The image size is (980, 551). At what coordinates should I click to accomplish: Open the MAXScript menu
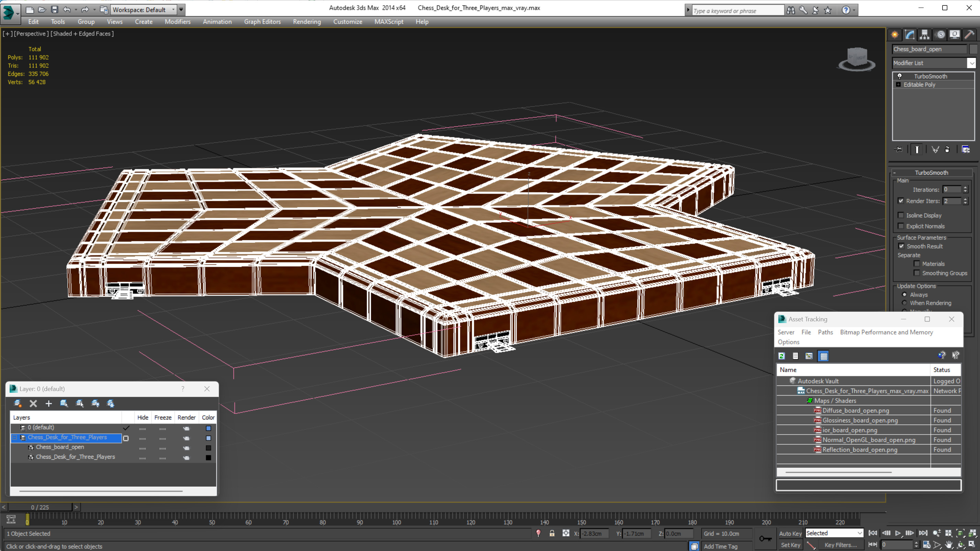389,22
